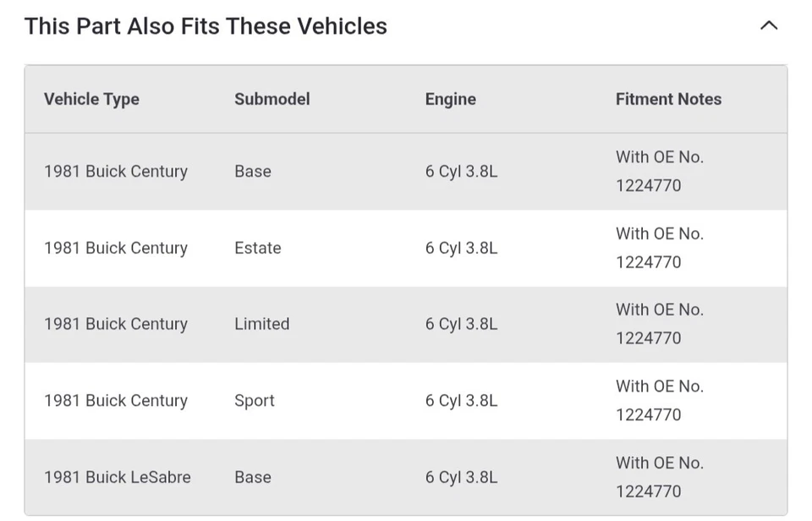
Task: Click the OE No. note in Estate row
Action: click(x=660, y=248)
